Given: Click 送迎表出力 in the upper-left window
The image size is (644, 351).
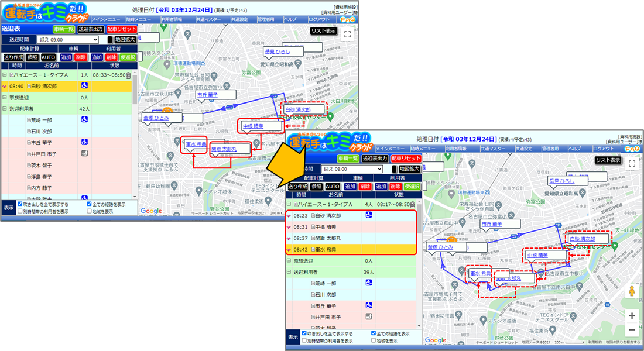Looking at the screenshot, I should (90, 29).
